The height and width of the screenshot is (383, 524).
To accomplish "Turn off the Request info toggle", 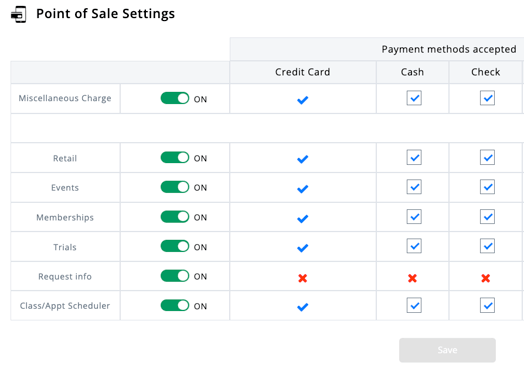I will pos(175,276).
